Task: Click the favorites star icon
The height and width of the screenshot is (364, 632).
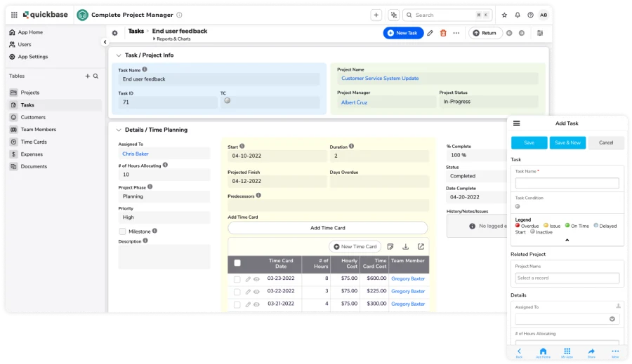Action: (504, 15)
